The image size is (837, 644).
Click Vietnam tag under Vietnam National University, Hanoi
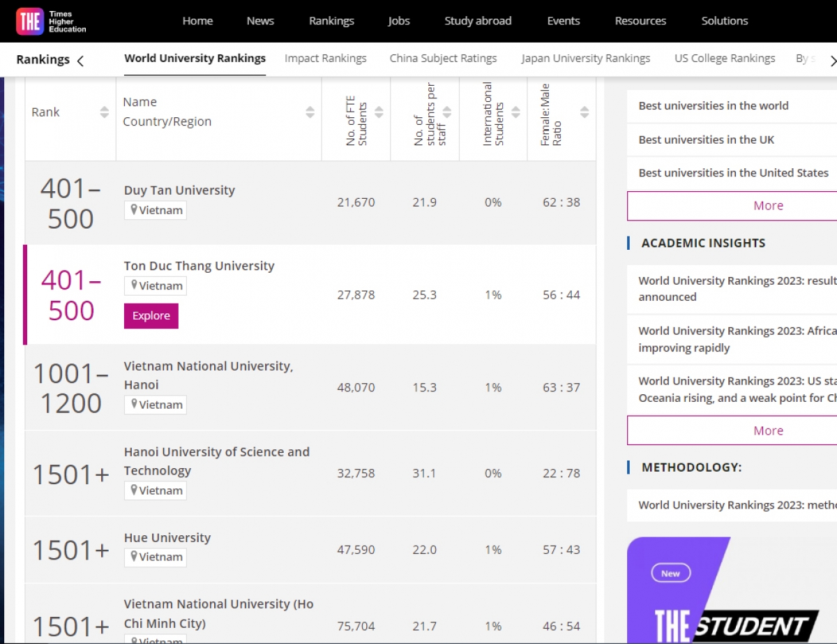(x=156, y=405)
